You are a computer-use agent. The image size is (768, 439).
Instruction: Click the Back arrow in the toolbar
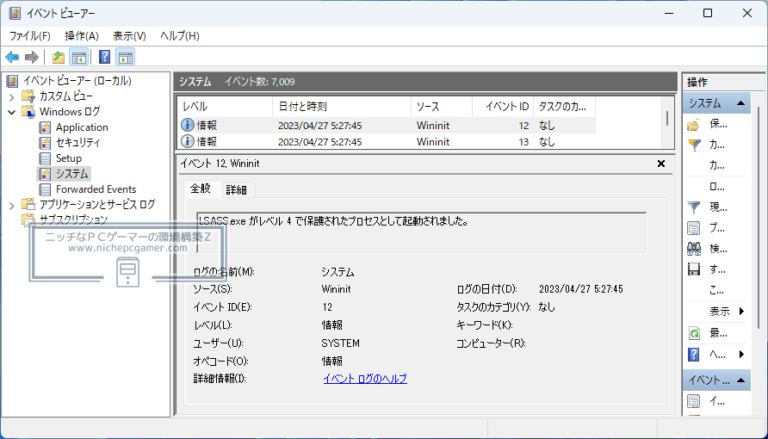pos(12,57)
